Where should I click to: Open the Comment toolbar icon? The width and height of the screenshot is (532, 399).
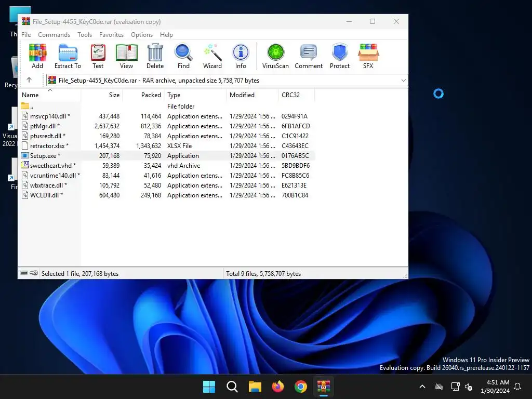click(309, 56)
